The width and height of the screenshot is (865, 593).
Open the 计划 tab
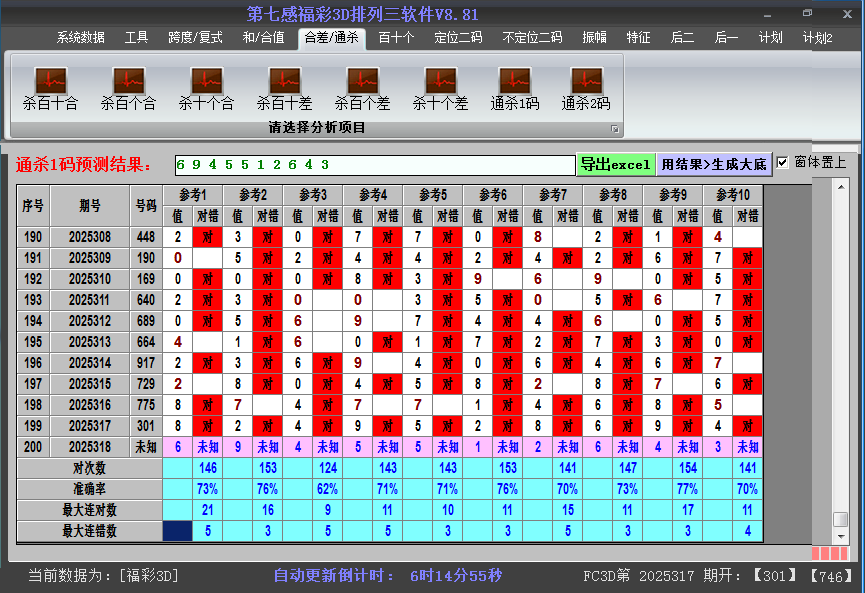[x=771, y=36]
